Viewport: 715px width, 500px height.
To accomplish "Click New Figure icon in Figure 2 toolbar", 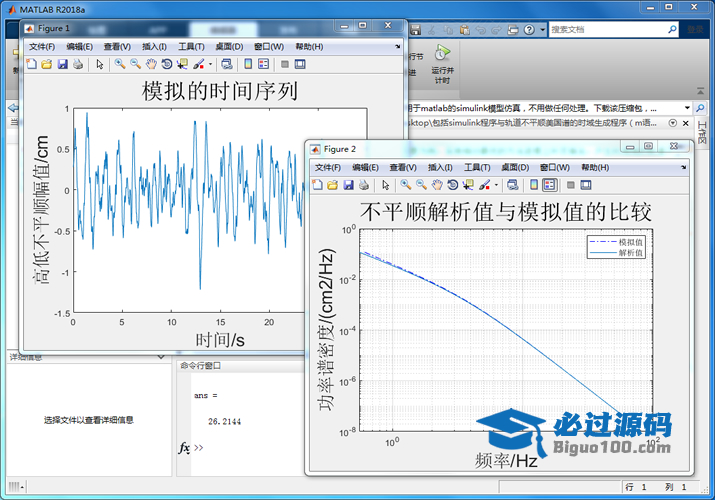I will click(x=317, y=185).
